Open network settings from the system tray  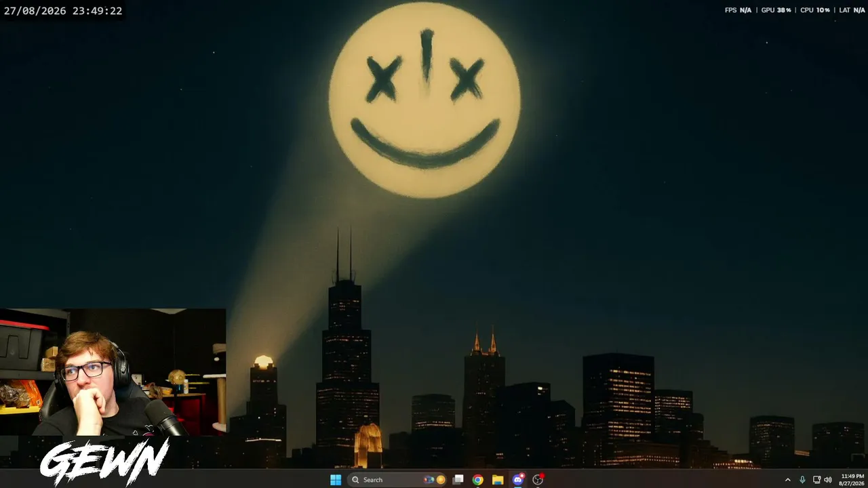[816, 480]
